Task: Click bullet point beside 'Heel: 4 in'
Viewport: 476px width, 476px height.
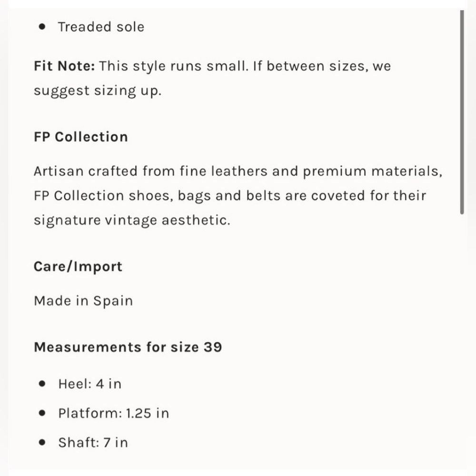Action: coord(42,384)
